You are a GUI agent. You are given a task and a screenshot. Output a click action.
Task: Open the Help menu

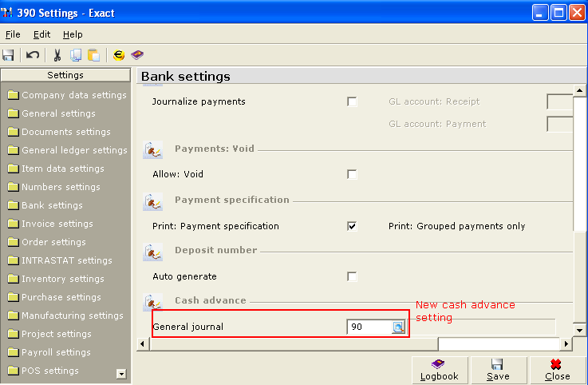coord(73,34)
